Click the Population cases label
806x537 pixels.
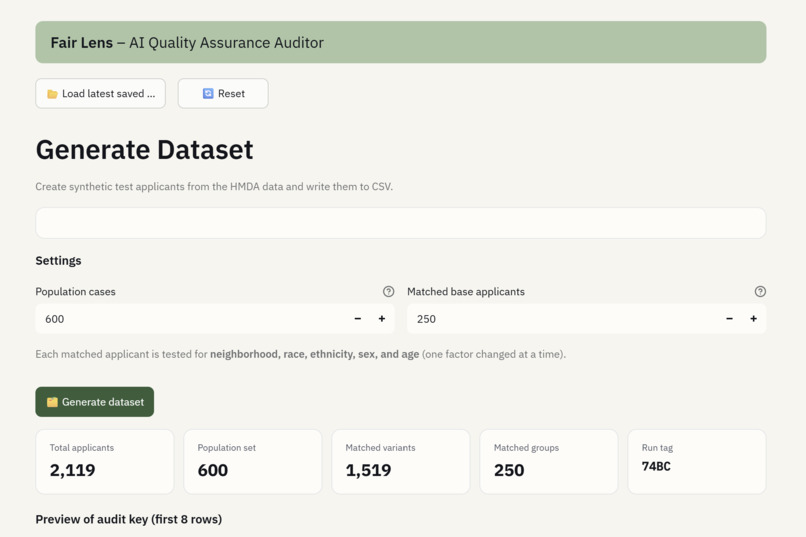click(x=76, y=291)
